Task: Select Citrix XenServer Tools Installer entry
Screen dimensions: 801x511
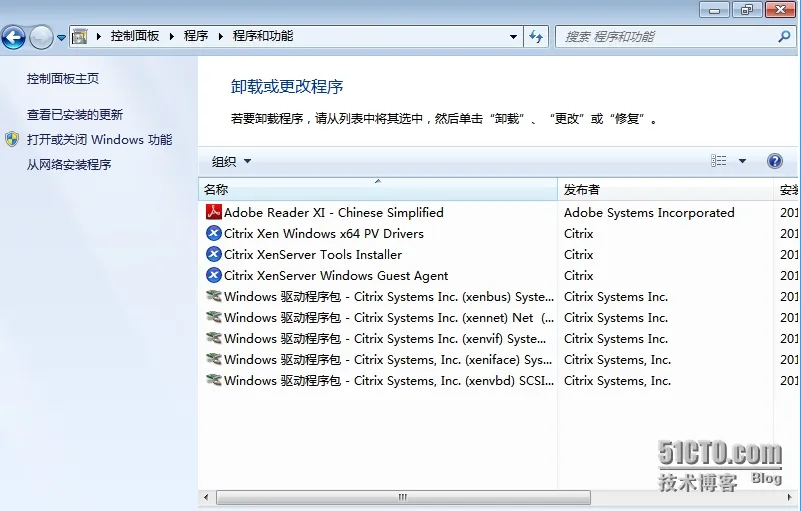Action: tap(313, 254)
